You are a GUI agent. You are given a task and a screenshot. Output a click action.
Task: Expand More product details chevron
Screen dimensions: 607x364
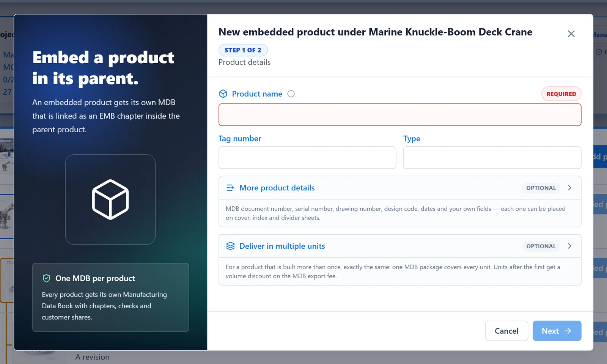569,188
